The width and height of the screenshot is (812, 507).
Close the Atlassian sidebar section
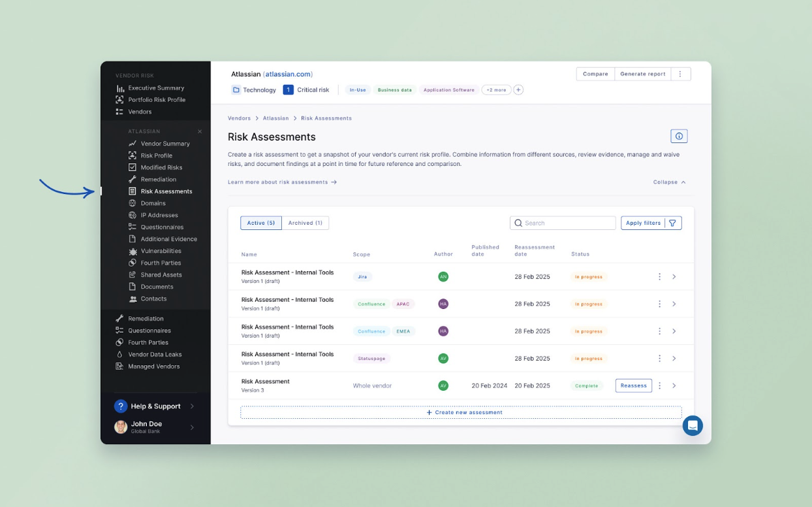coord(200,131)
